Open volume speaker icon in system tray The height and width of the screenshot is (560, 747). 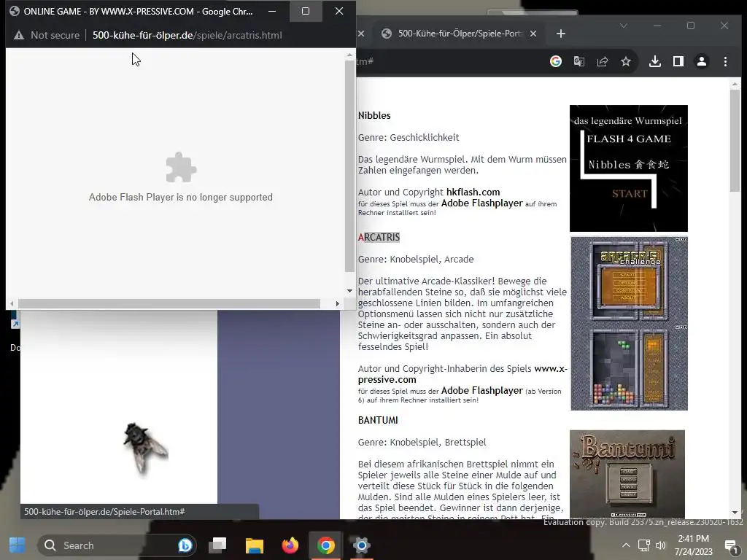[x=660, y=545]
